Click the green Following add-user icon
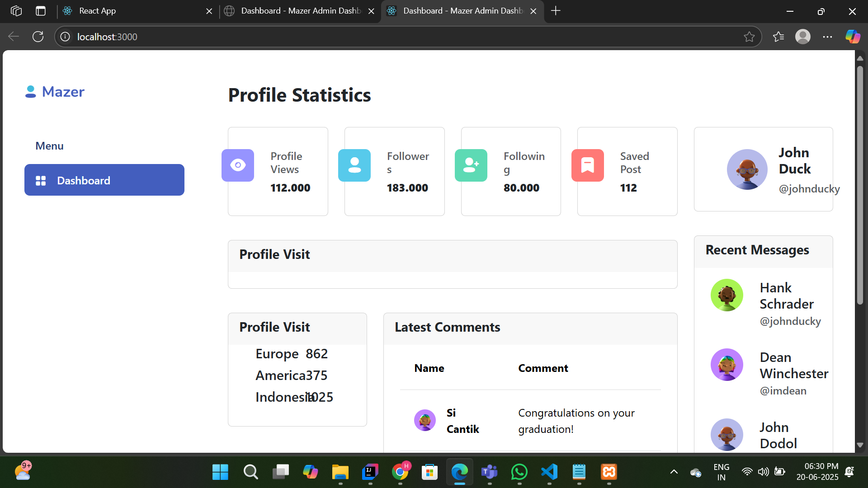This screenshot has width=868, height=488. pos(471,165)
